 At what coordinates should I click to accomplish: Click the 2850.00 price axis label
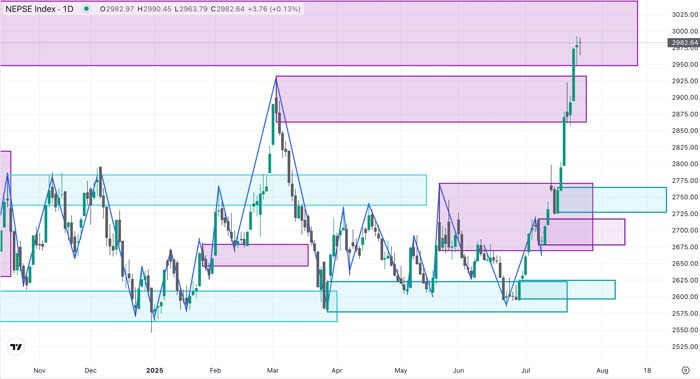(684, 131)
